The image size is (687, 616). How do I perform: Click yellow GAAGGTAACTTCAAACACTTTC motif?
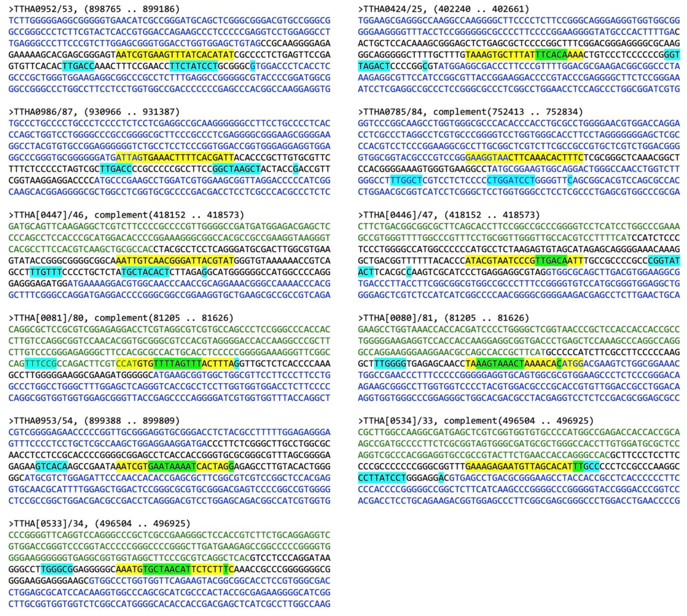coord(524,158)
